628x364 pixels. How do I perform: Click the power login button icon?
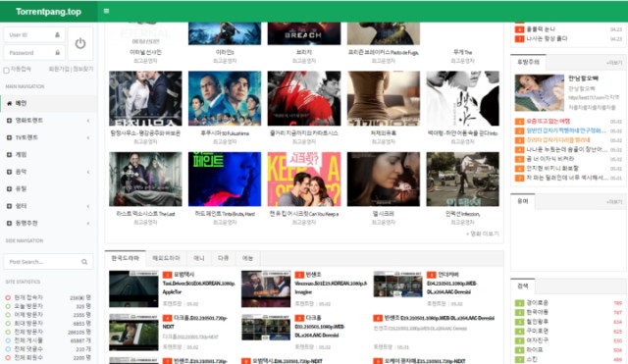(x=80, y=43)
